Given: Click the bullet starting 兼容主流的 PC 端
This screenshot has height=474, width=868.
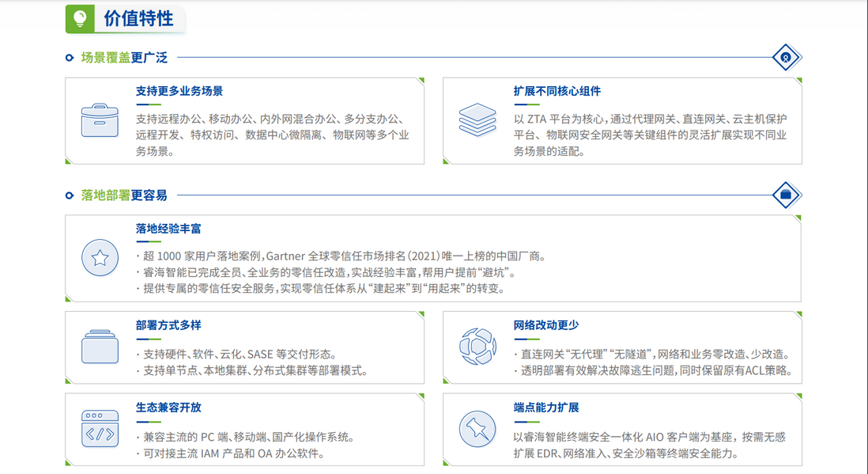Looking at the screenshot, I should click(x=245, y=437).
